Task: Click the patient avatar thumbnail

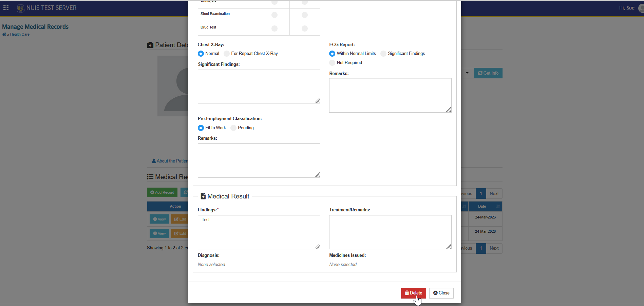Action: tap(173, 86)
